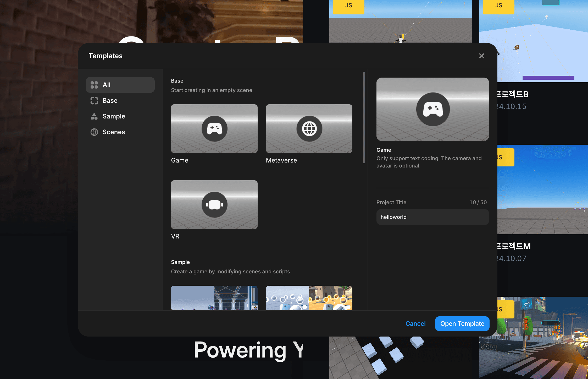This screenshot has height=379, width=588.
Task: Open the 프로젝트M project thumbnail in background
Action: (542, 189)
